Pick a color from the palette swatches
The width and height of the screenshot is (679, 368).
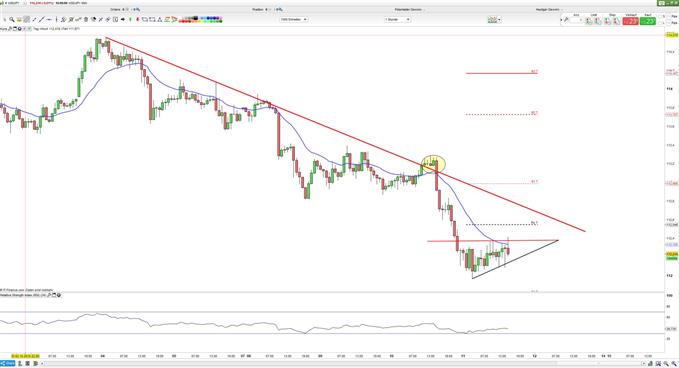pos(200,19)
